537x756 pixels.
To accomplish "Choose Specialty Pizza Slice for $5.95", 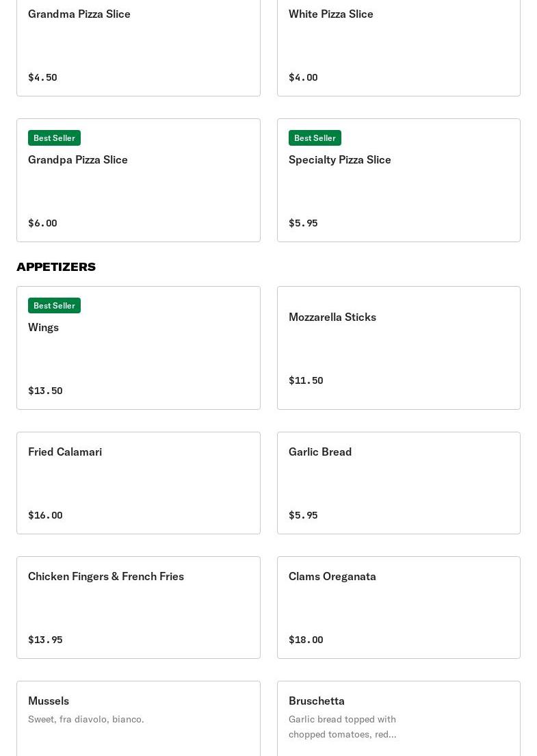I will [x=399, y=181].
